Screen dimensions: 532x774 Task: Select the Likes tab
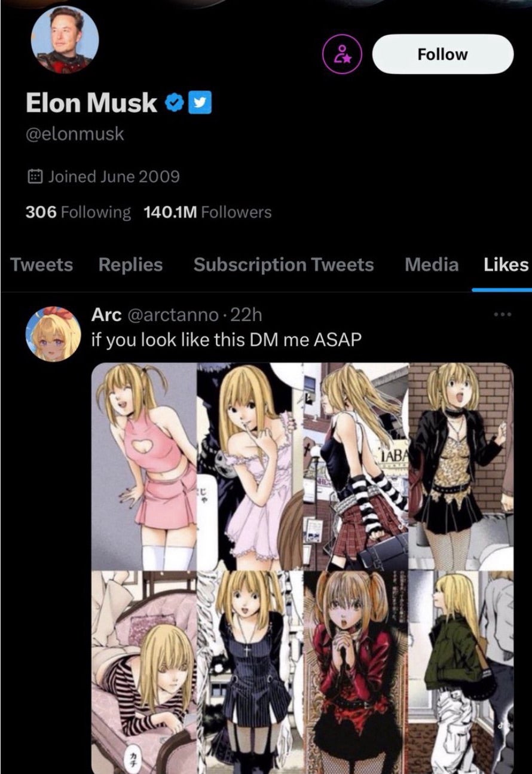506,265
